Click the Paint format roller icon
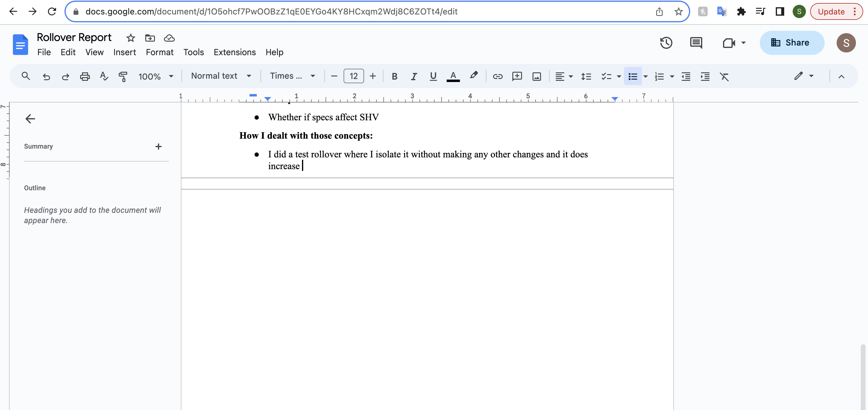This screenshot has height=410, width=868. [x=123, y=77]
